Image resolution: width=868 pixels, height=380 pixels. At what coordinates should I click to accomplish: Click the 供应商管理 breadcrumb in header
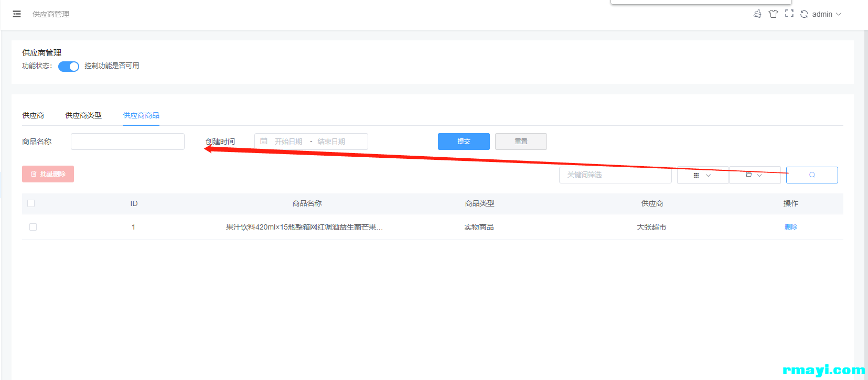click(51, 14)
